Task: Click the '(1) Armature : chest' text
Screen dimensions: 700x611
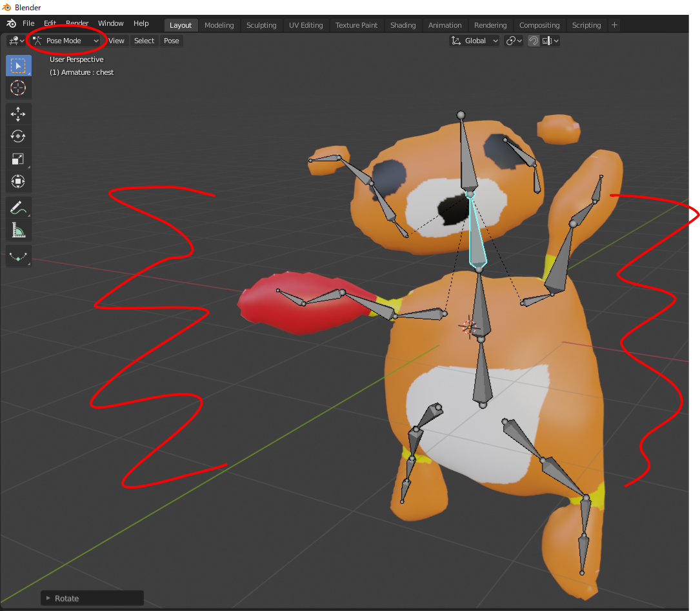Action: click(82, 72)
